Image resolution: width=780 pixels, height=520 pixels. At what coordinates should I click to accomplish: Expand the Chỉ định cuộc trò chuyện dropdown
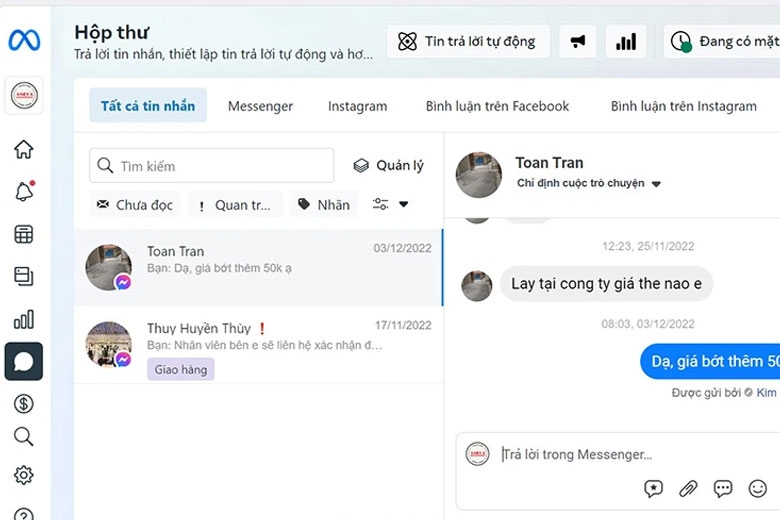[588, 183]
